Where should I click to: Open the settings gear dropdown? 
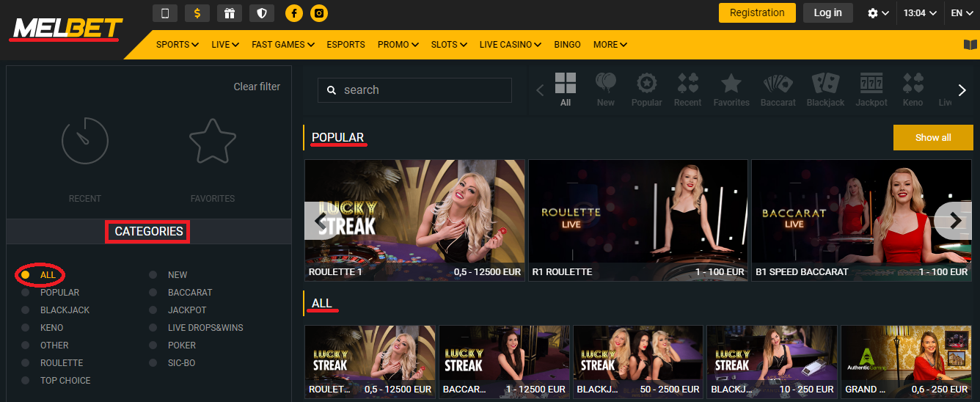[878, 13]
